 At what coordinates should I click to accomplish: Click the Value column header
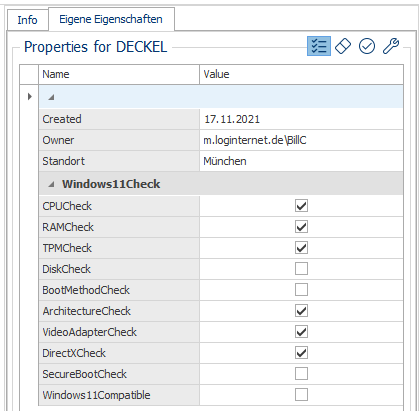point(301,74)
